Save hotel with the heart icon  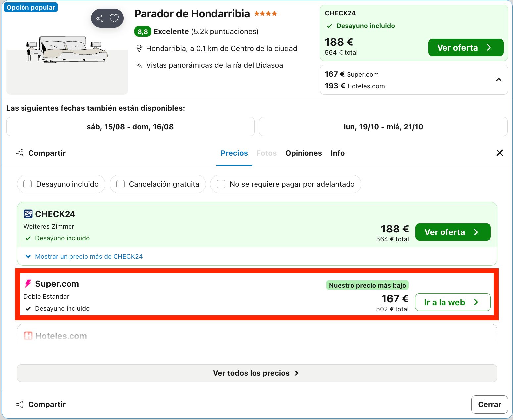tap(114, 18)
